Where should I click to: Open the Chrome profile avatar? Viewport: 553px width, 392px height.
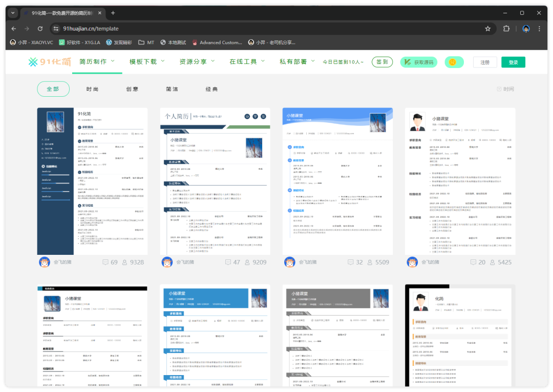point(526,29)
